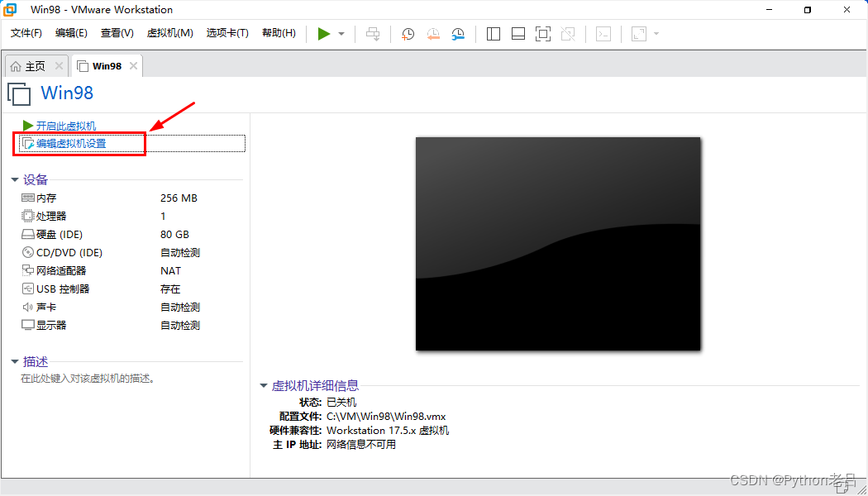Click the Win98 virtual machine title heading
This screenshot has height=496, width=868.
[x=67, y=93]
